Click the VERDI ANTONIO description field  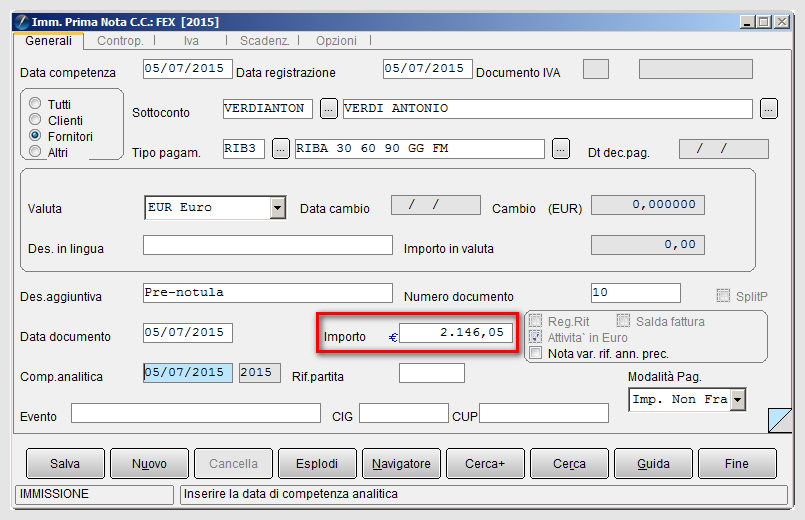pos(548,109)
